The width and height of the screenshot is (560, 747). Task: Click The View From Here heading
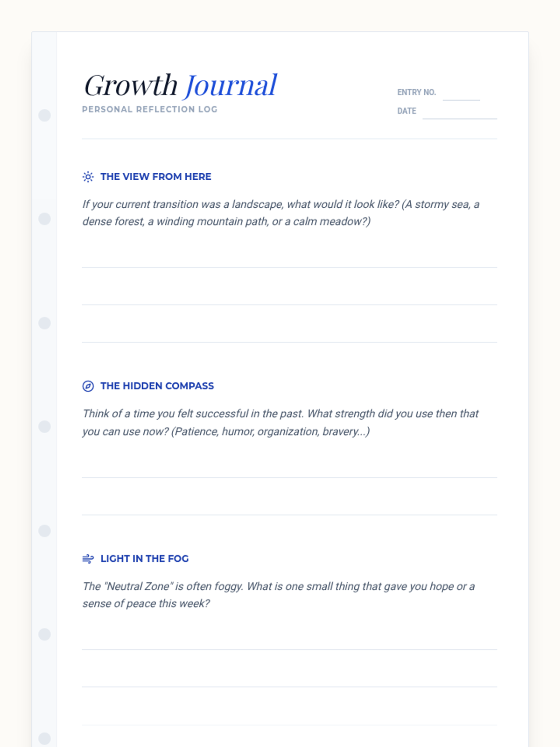coord(156,177)
